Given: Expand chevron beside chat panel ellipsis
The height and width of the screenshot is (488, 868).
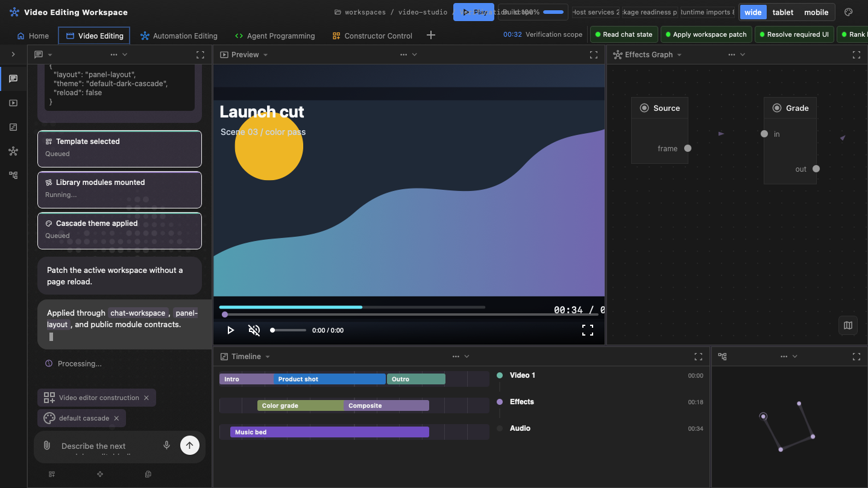Looking at the screenshot, I should (x=125, y=54).
